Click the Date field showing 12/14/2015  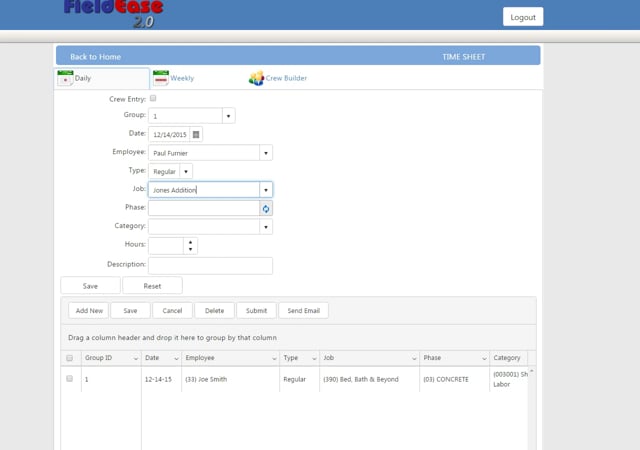coord(170,134)
